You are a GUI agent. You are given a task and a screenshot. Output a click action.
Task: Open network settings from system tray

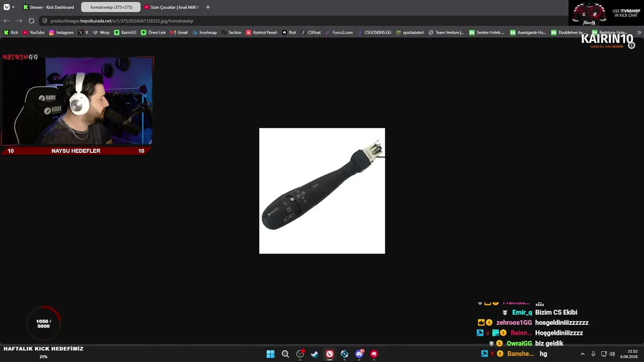coord(604,354)
